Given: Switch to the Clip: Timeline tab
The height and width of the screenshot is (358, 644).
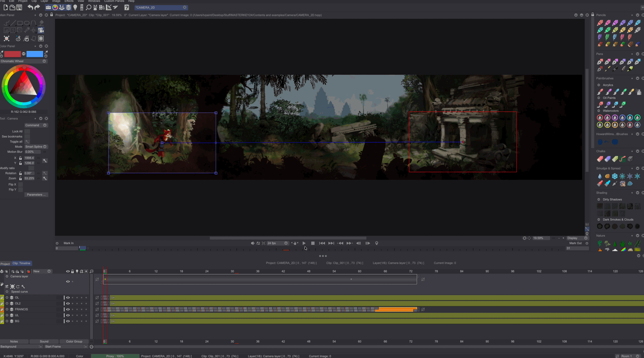Looking at the screenshot, I should tap(22, 263).
